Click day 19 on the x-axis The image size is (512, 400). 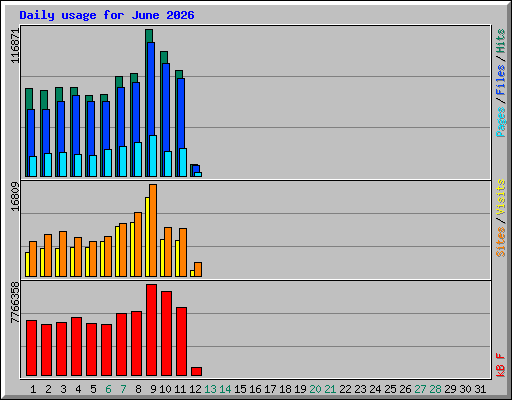click(x=300, y=389)
